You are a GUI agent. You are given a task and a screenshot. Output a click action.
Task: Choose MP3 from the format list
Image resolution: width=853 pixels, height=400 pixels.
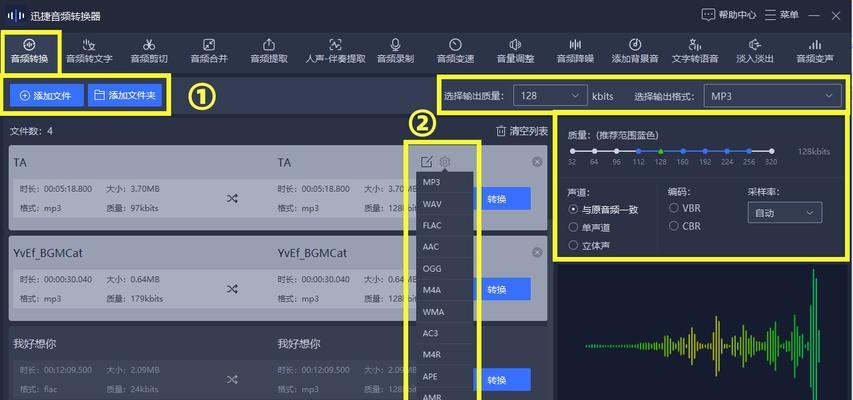point(444,182)
